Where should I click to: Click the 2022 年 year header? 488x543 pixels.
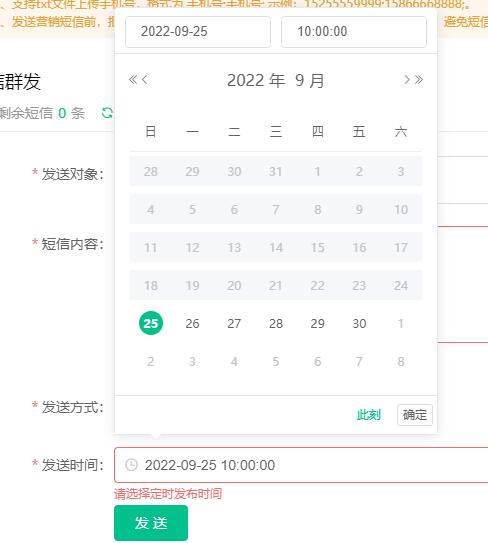tap(256, 80)
